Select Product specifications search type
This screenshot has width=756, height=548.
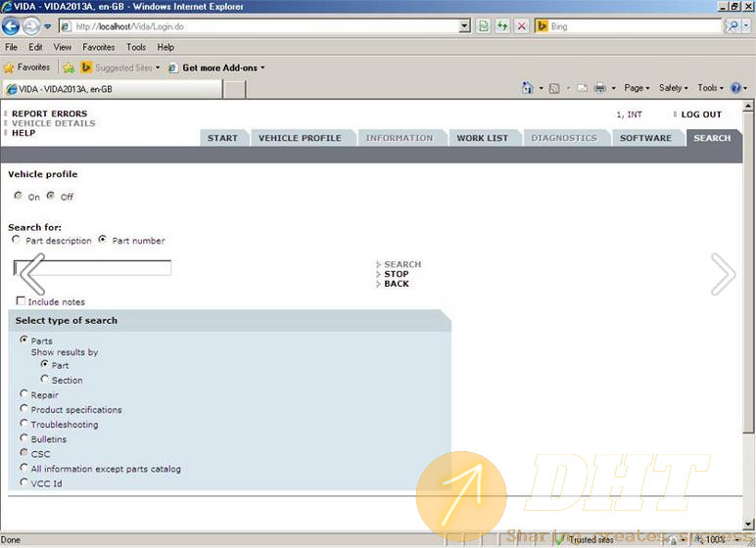click(24, 409)
